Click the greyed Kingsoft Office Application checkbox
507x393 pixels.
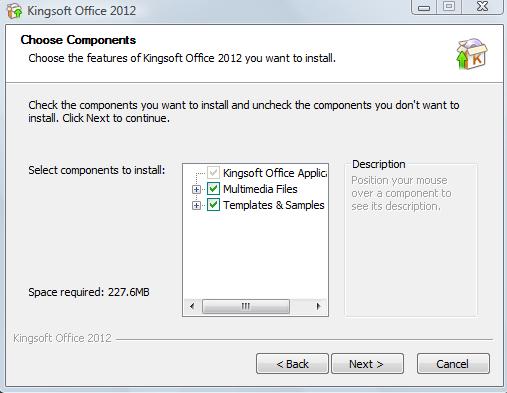tap(213, 173)
